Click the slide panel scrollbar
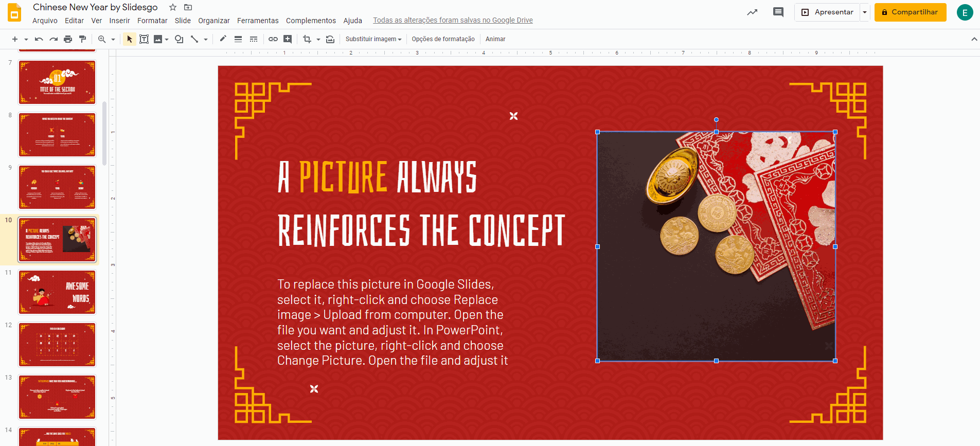980x446 pixels. (x=104, y=134)
